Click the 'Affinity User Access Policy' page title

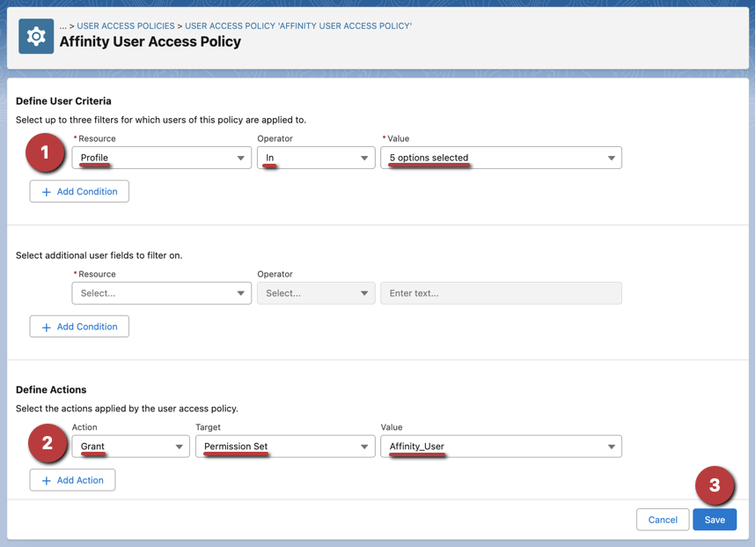click(150, 42)
